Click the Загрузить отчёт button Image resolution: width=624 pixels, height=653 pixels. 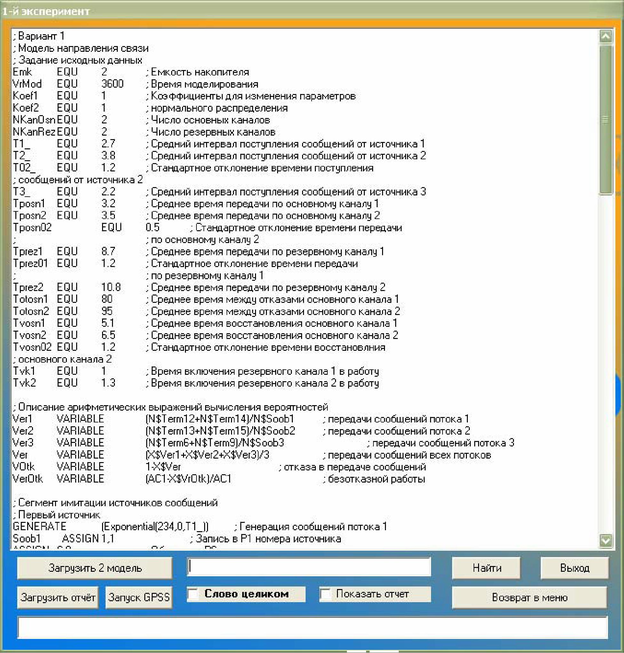[x=58, y=597]
